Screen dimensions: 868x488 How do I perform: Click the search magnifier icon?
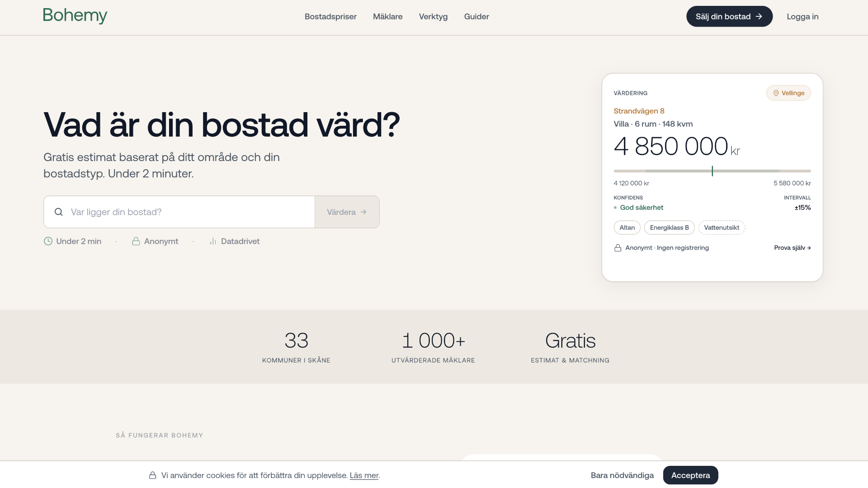pos(59,212)
